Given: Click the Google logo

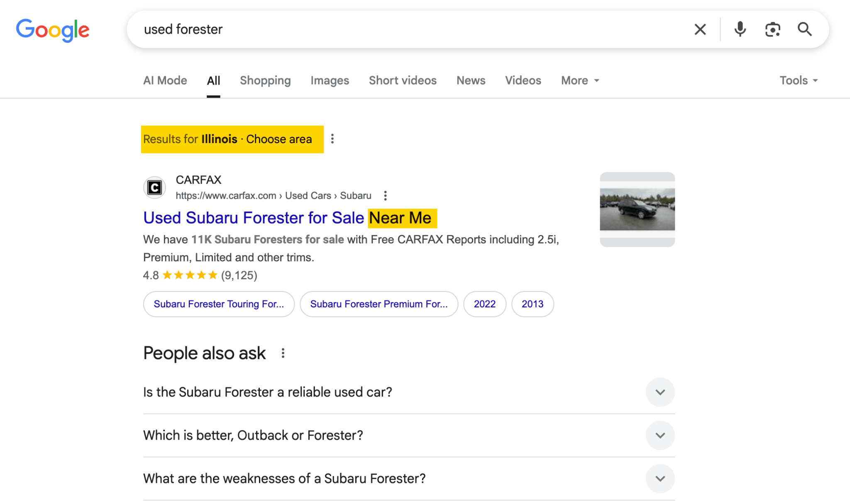Looking at the screenshot, I should coord(53,29).
